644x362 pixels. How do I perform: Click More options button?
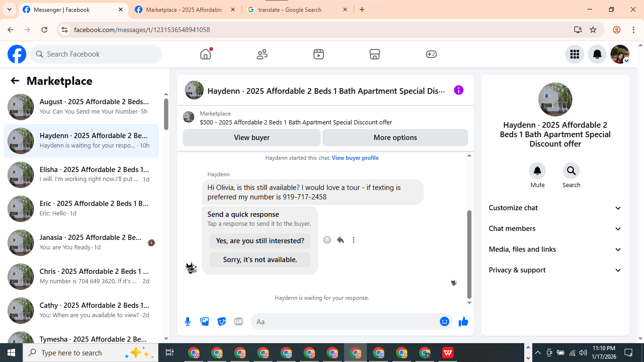(x=395, y=138)
